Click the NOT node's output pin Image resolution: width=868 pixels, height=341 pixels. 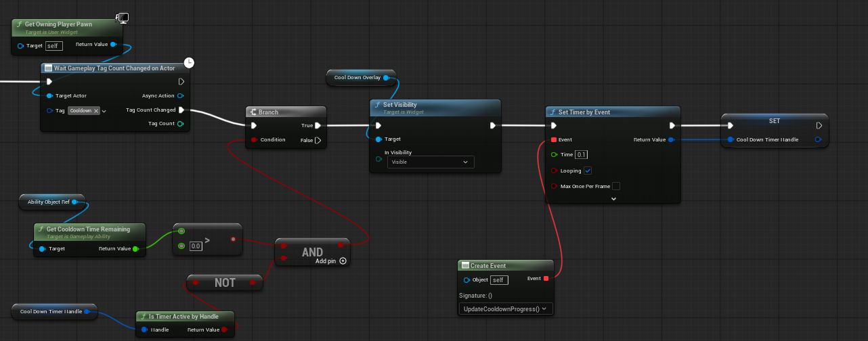[253, 282]
